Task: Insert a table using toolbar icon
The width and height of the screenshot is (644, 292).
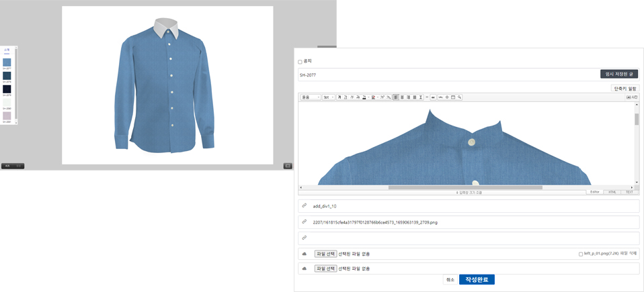Action: (453, 97)
